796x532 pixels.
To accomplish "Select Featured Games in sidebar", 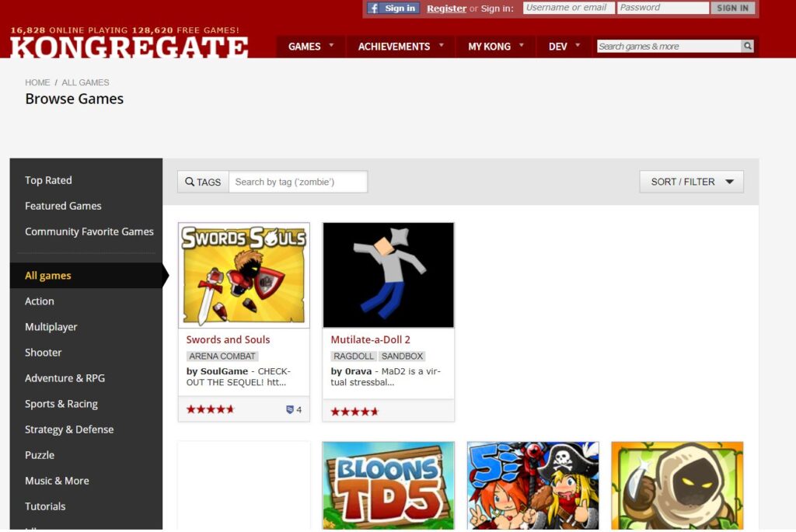I will (x=63, y=206).
